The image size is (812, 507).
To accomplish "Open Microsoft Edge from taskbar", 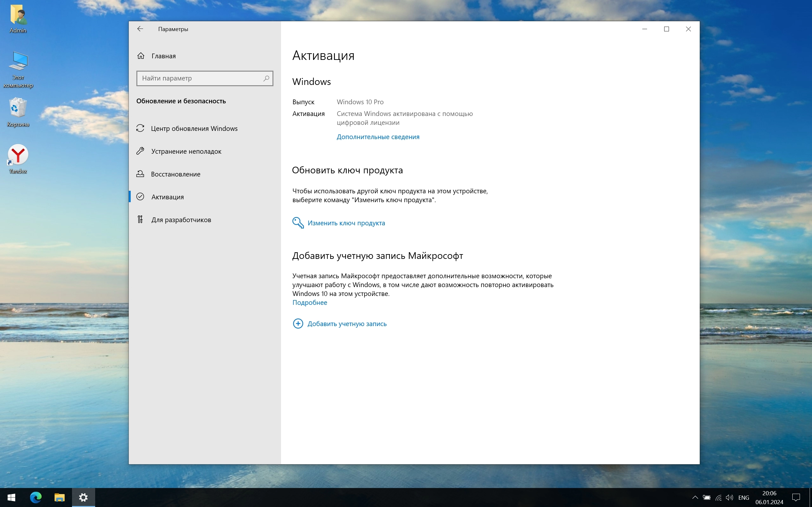I will pos(36,497).
